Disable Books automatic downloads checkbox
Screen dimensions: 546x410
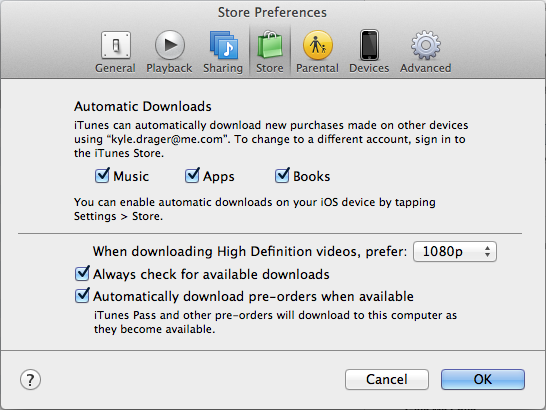[282, 175]
